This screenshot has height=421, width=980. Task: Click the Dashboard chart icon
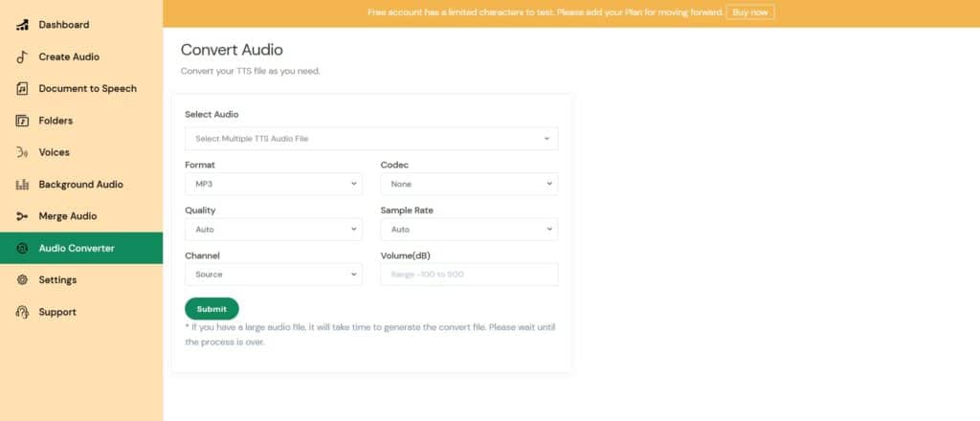tap(22, 25)
